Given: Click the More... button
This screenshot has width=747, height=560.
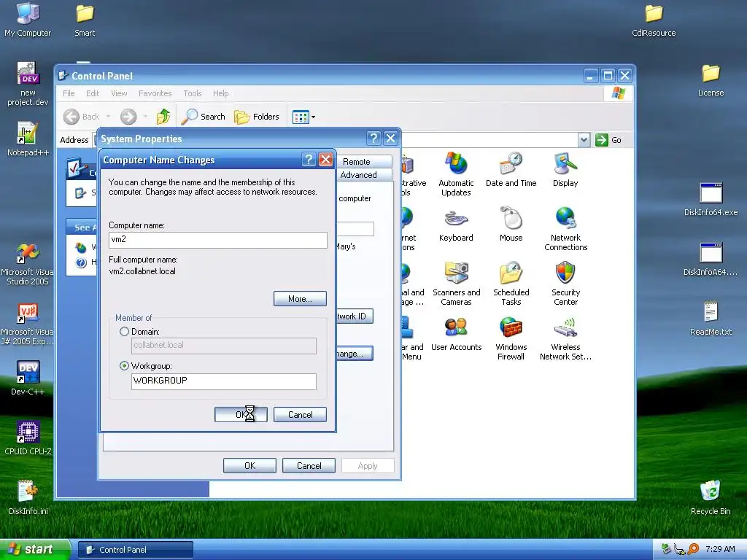Looking at the screenshot, I should (300, 298).
